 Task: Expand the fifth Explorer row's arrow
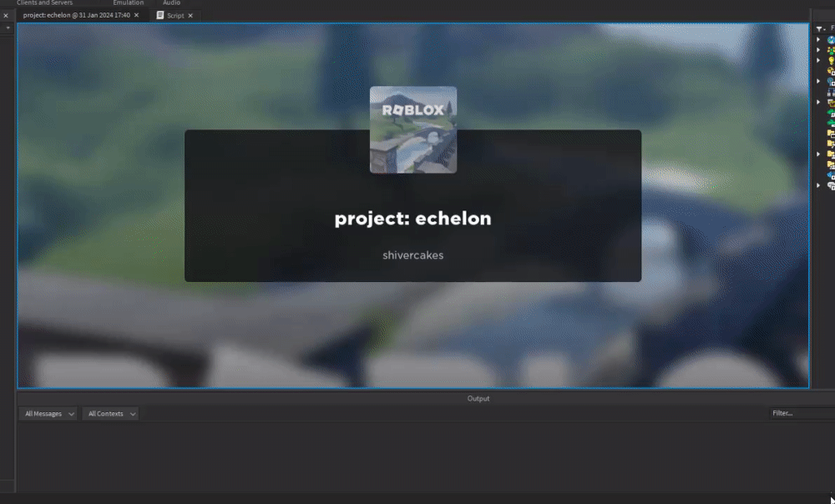click(818, 81)
